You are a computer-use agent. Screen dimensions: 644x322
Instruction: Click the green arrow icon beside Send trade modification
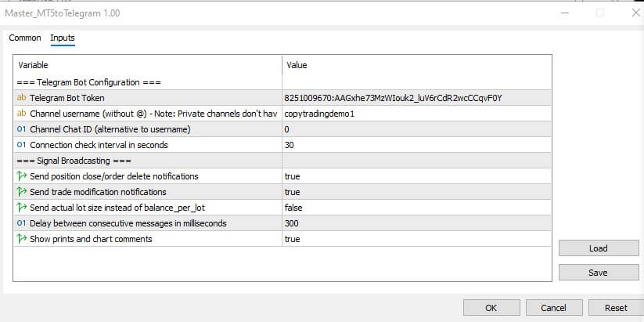[21, 192]
